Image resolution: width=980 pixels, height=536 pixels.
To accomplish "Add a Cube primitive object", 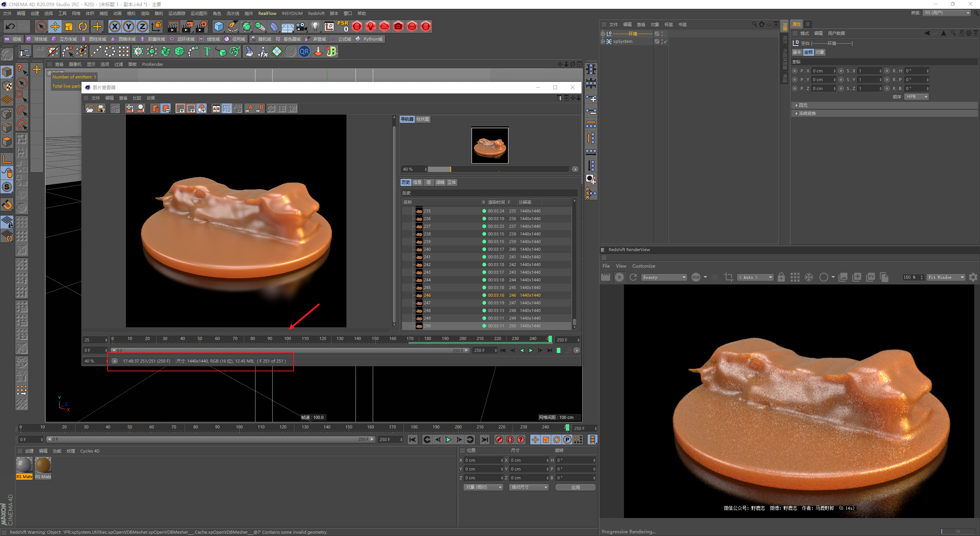I will 219,26.
